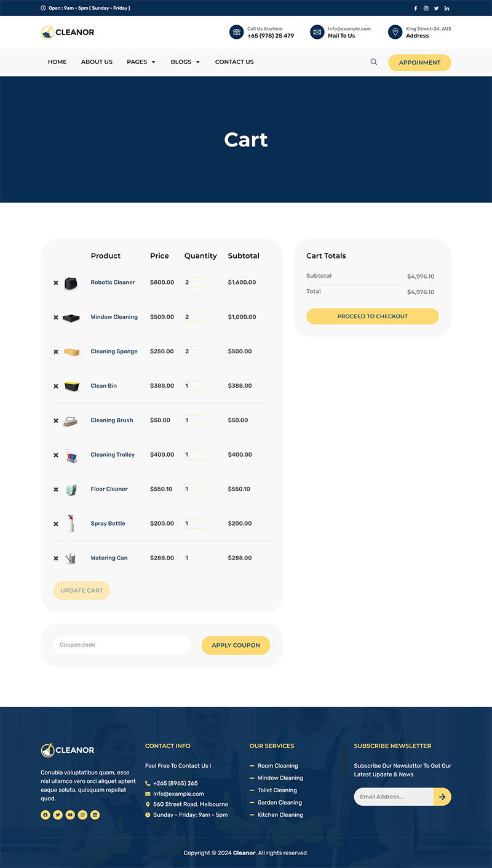Screen dimensions: 492x868
Task: Click the Twitter icon in top bar
Action: point(436,8)
